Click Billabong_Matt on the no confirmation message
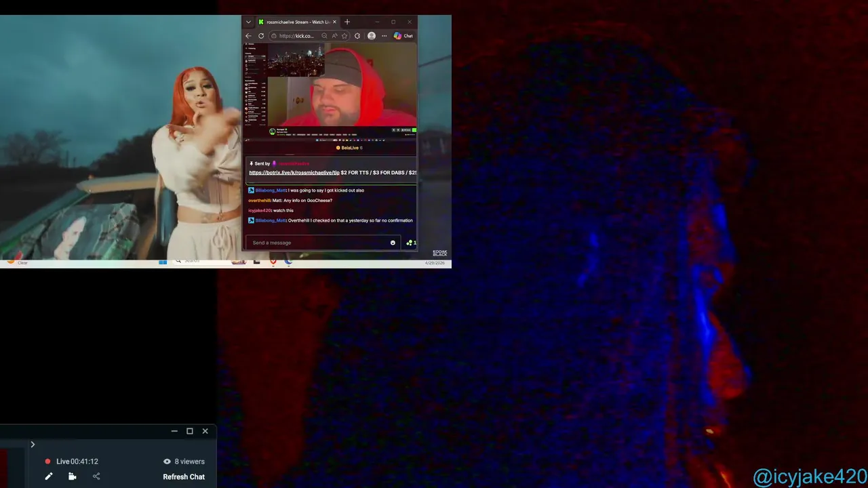This screenshot has height=488, width=868. click(271, 220)
